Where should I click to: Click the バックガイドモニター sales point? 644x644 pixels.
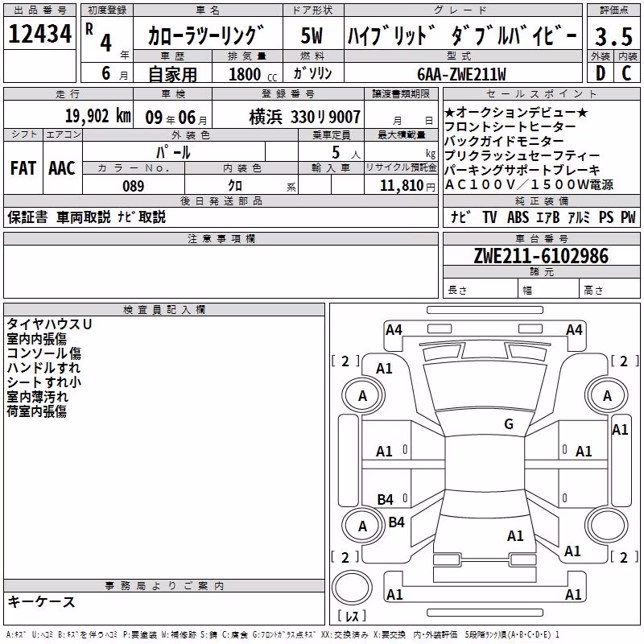(x=504, y=141)
